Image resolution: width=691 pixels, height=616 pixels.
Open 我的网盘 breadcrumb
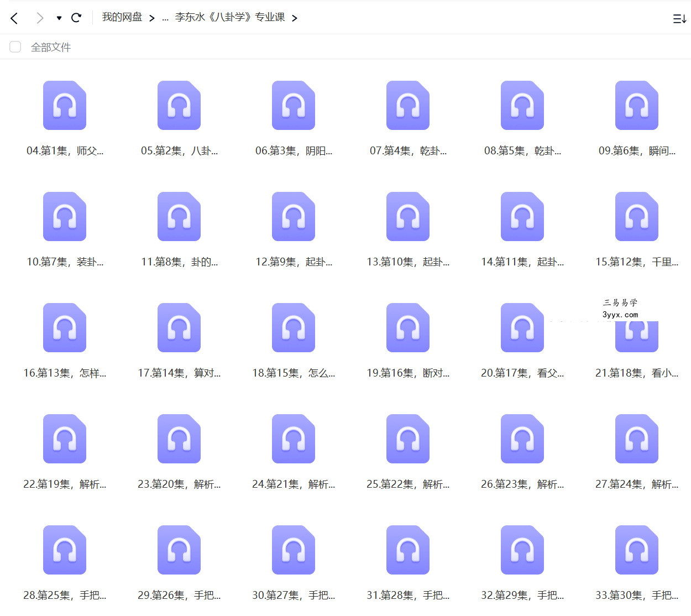pos(122,18)
